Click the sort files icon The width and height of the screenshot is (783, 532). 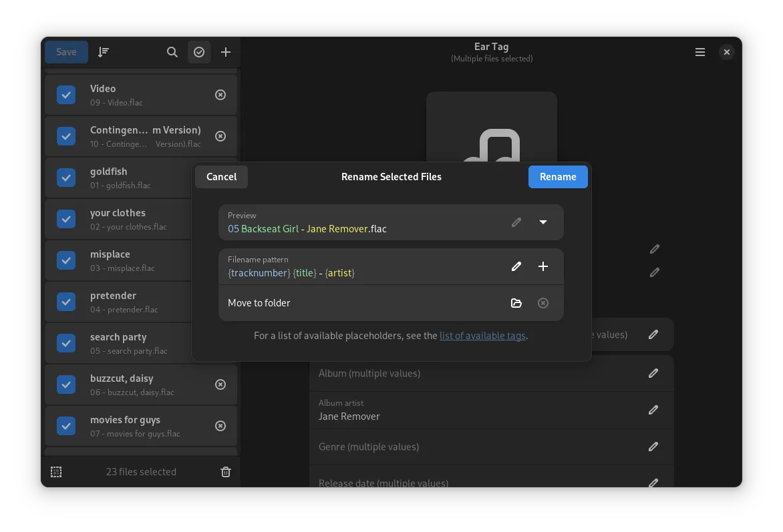104,52
